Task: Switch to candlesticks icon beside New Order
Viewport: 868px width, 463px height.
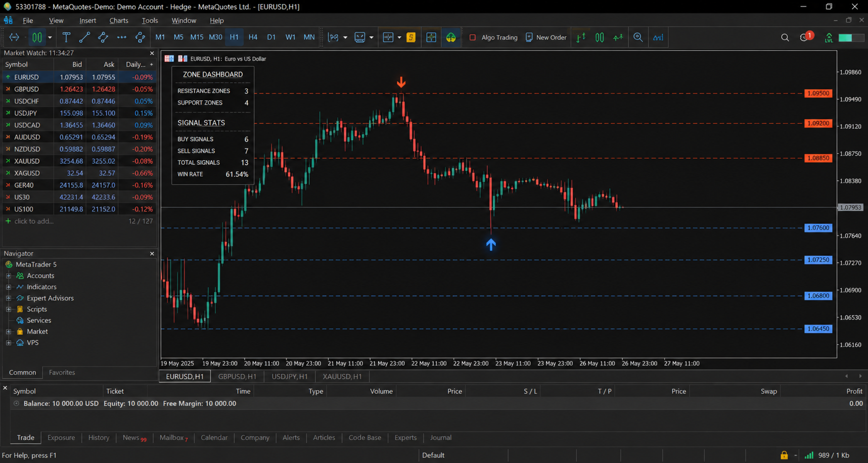Action: (x=600, y=37)
